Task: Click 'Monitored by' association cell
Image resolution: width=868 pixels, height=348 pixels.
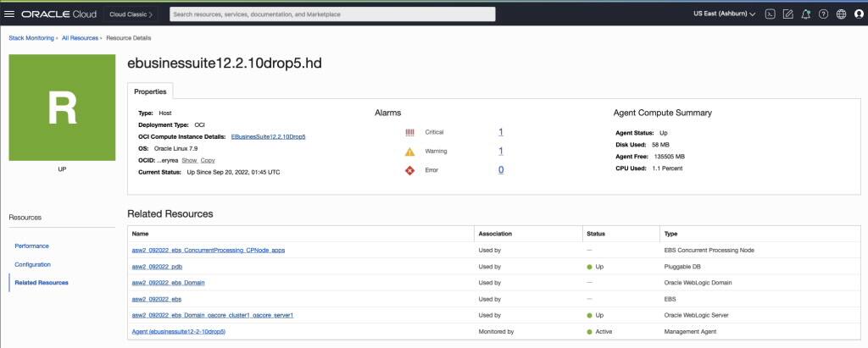Action: pyautogui.click(x=496, y=332)
